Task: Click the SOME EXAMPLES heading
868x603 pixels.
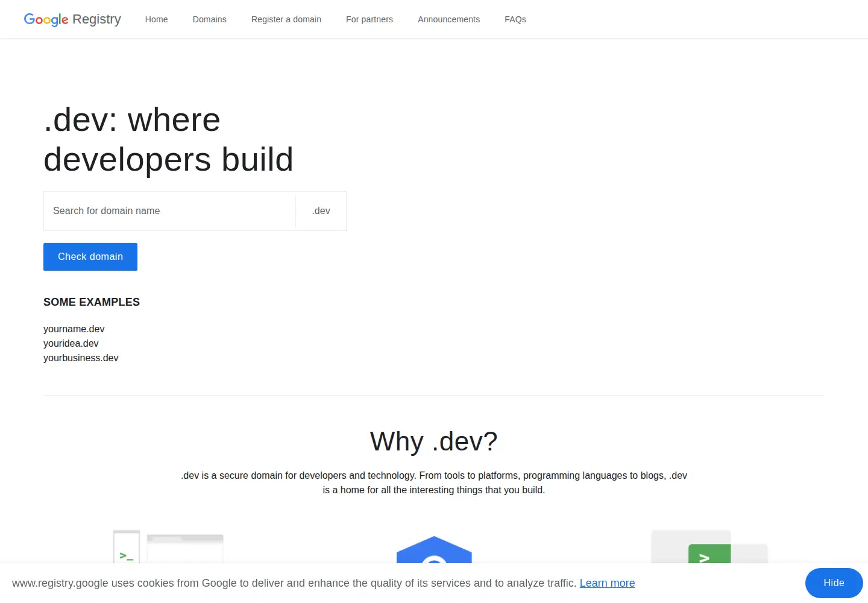Action: pyautogui.click(x=92, y=302)
